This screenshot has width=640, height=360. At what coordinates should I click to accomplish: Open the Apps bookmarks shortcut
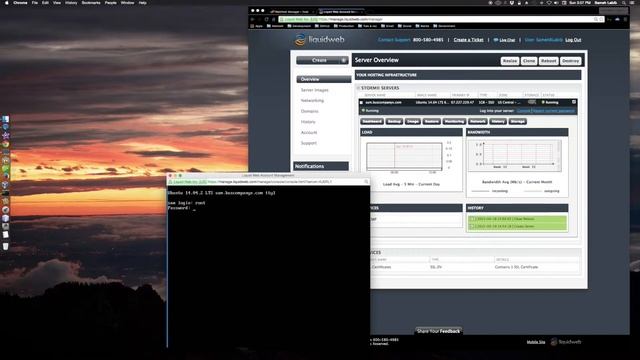(257, 26)
